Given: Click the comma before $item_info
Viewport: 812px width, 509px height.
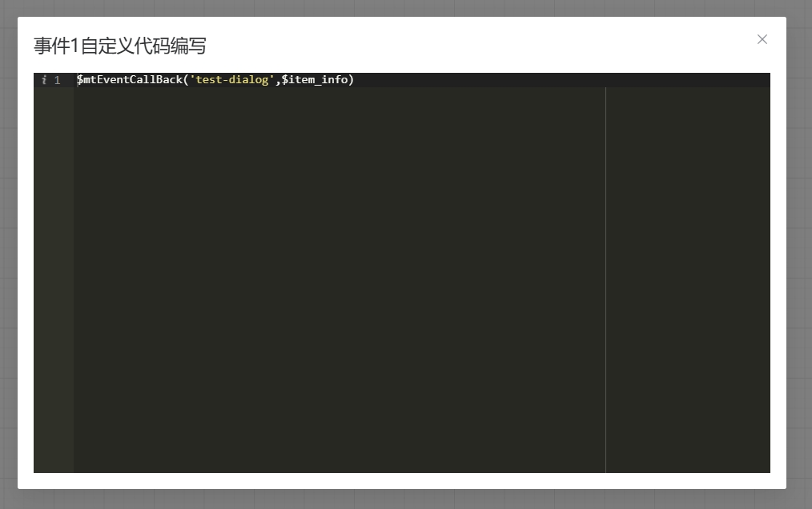Looking at the screenshot, I should [x=278, y=80].
